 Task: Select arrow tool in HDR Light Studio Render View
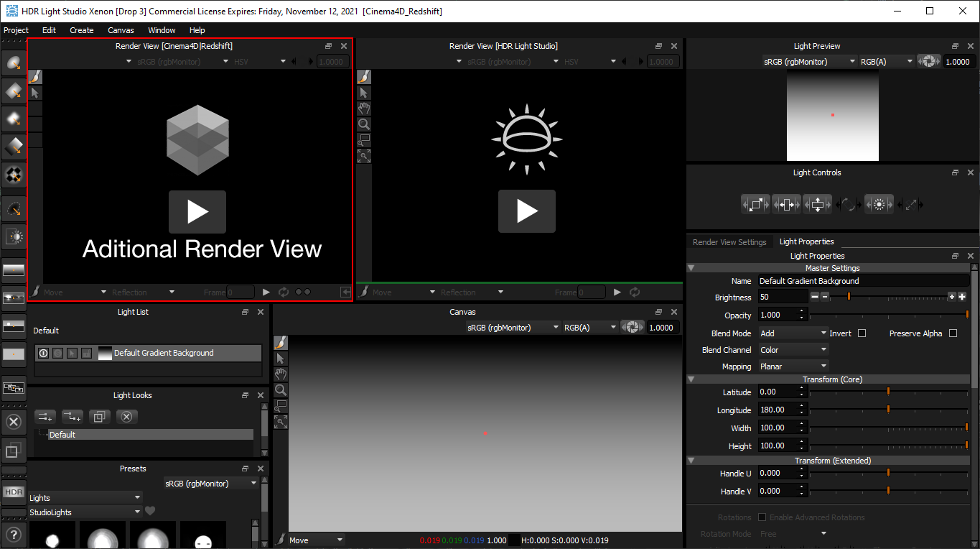point(364,93)
